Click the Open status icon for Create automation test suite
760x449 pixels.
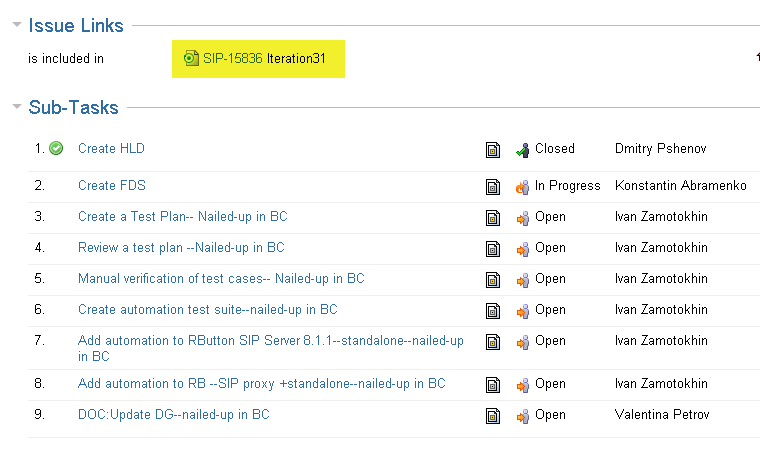(x=522, y=311)
